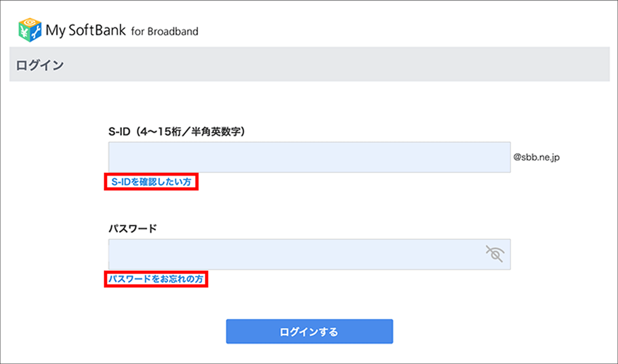Click the S-ID input field
The width and height of the screenshot is (618, 364).
(309, 157)
